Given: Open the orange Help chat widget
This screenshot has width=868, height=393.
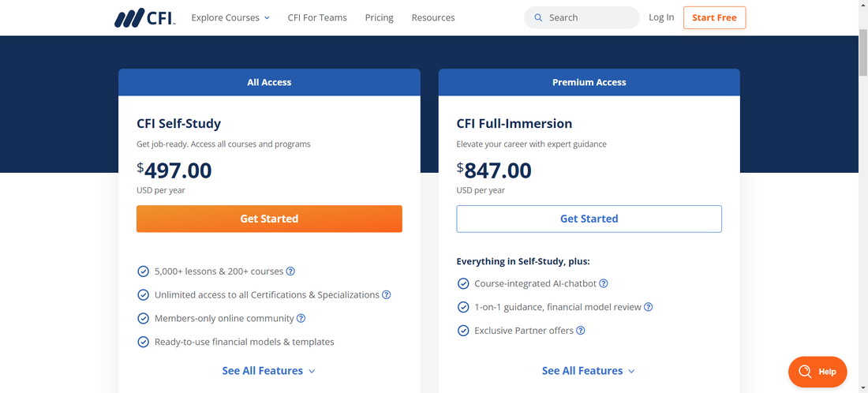Looking at the screenshot, I should [x=817, y=372].
